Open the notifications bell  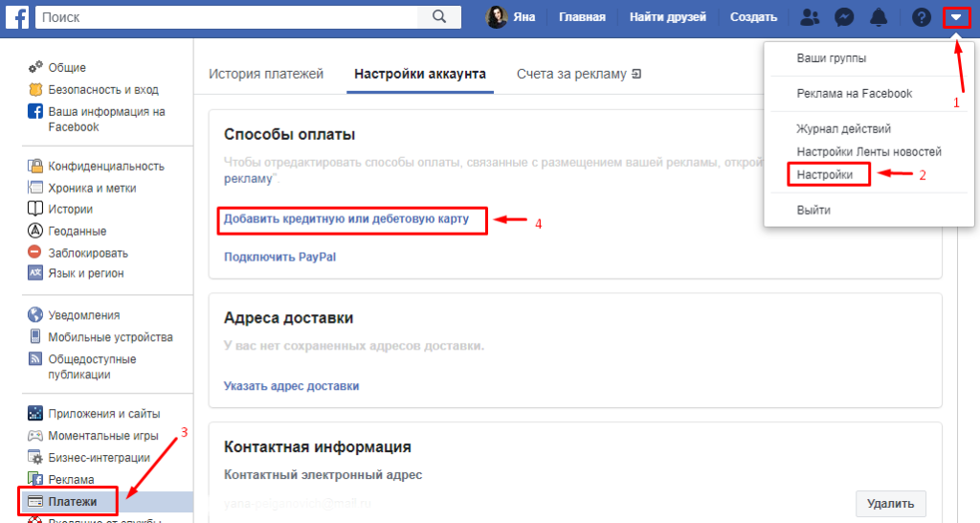[x=879, y=17]
